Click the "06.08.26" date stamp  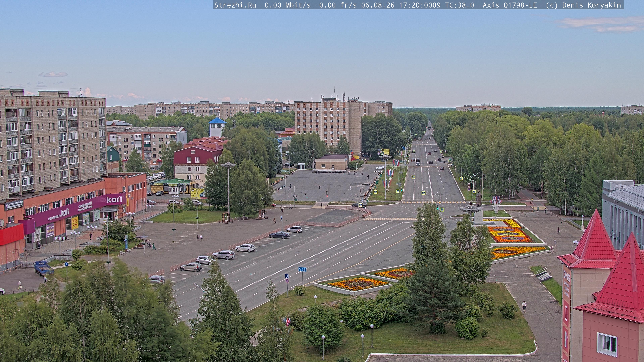pyautogui.click(x=378, y=5)
